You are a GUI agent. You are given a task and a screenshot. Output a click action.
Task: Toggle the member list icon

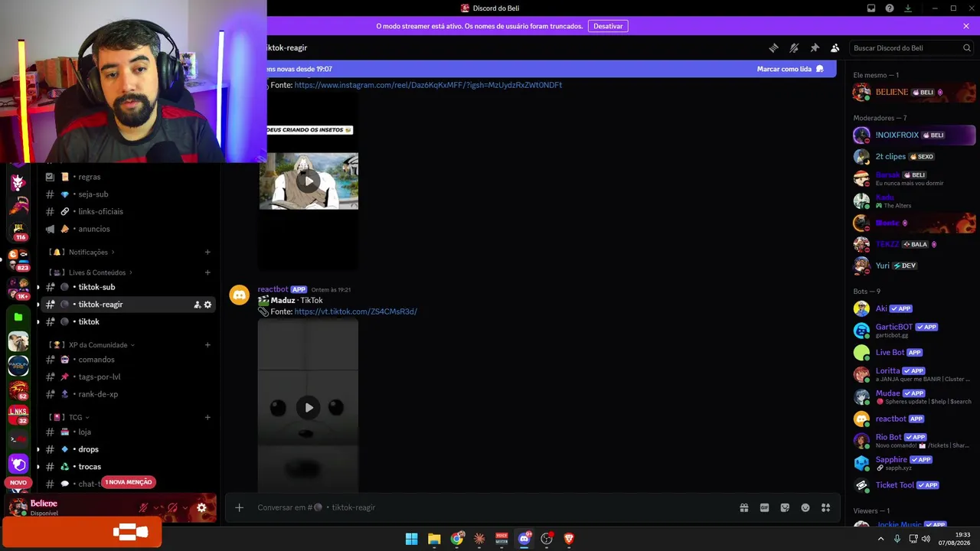click(835, 47)
